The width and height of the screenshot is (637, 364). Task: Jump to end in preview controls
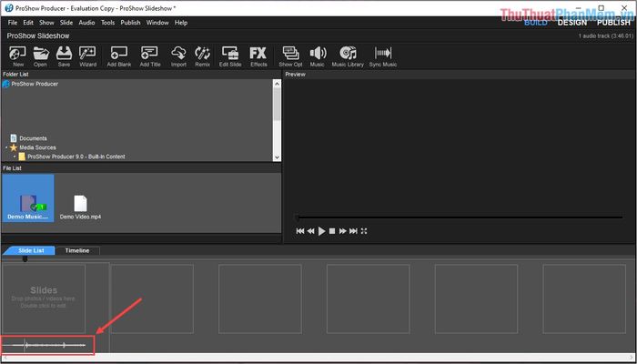[353, 231]
